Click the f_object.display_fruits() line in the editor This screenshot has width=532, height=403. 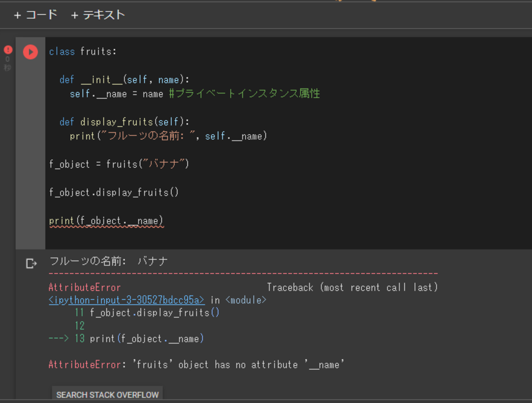pyautogui.click(x=114, y=192)
